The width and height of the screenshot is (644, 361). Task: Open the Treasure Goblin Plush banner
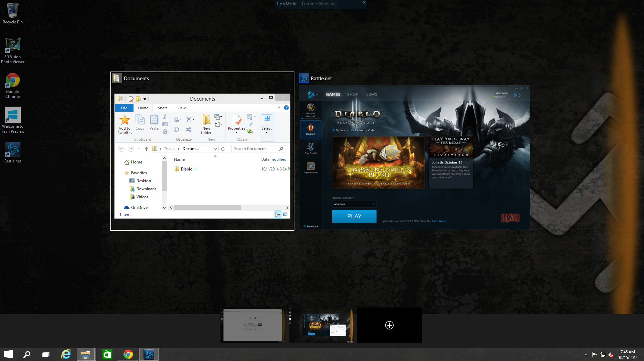pos(378,162)
